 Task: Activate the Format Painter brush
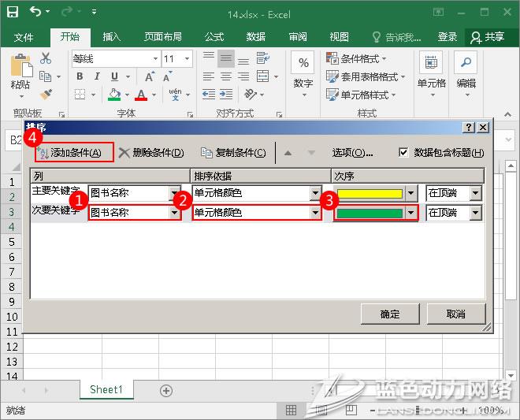[x=46, y=95]
